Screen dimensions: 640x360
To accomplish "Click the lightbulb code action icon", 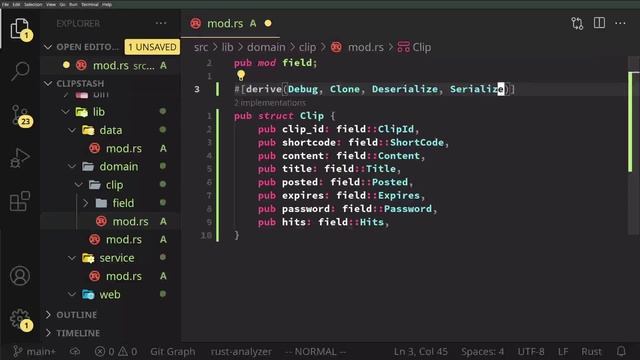I will 241,75.
